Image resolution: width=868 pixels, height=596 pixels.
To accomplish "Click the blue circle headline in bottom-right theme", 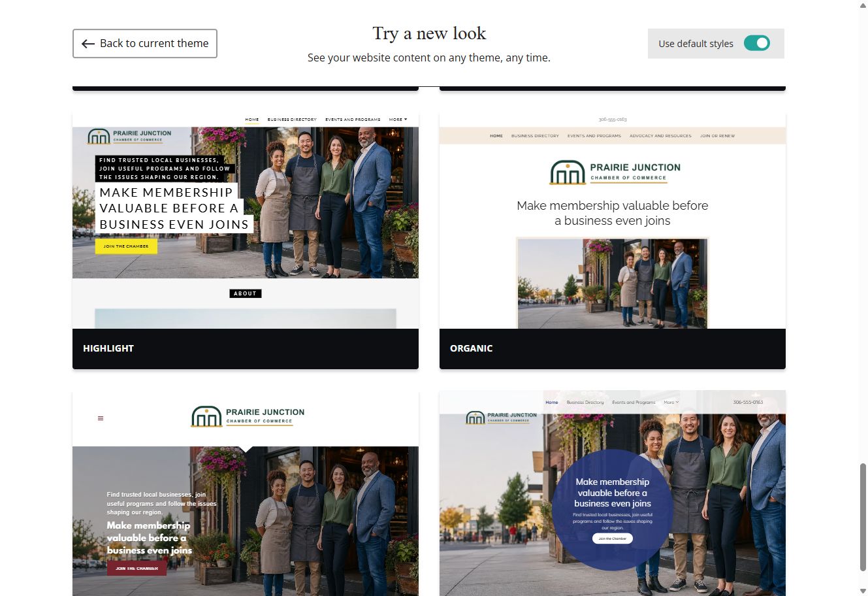I will click(613, 493).
